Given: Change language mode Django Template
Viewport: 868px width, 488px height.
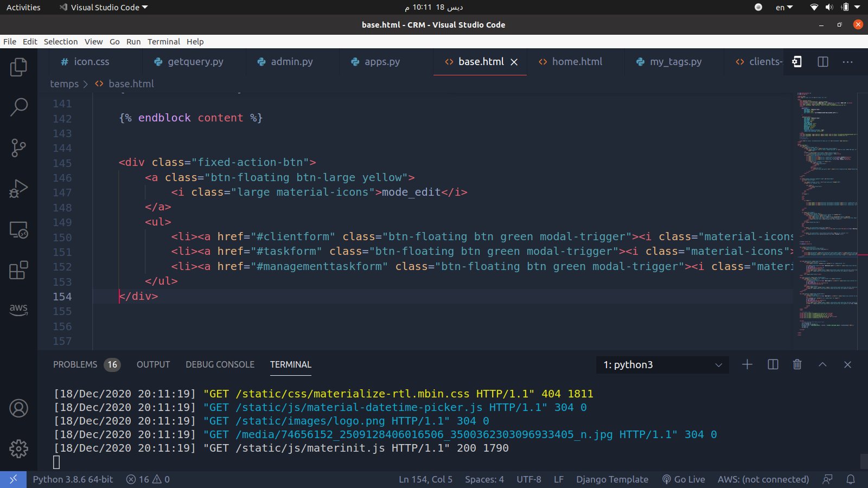Looking at the screenshot, I should pos(612,479).
